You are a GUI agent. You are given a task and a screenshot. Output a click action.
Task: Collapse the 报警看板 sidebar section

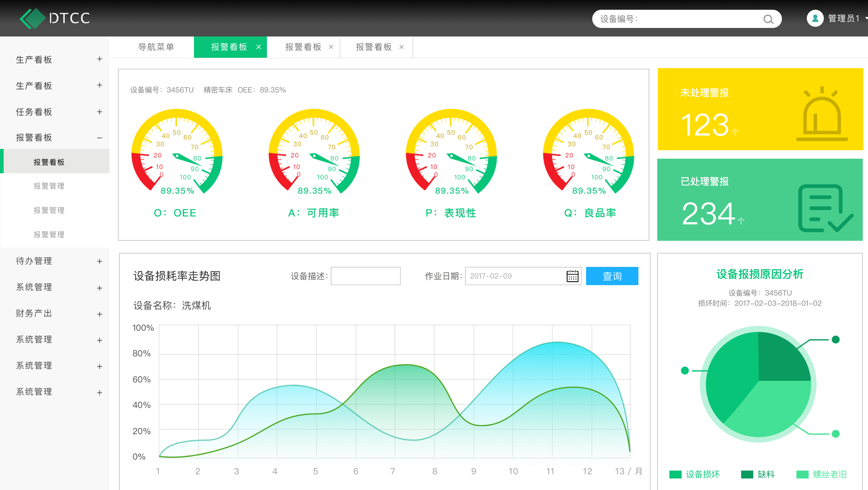99,138
